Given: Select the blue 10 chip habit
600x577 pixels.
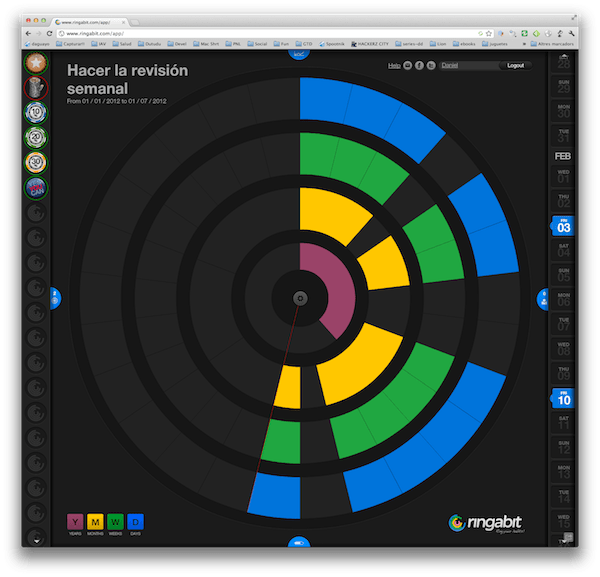Looking at the screenshot, I should (x=36, y=113).
